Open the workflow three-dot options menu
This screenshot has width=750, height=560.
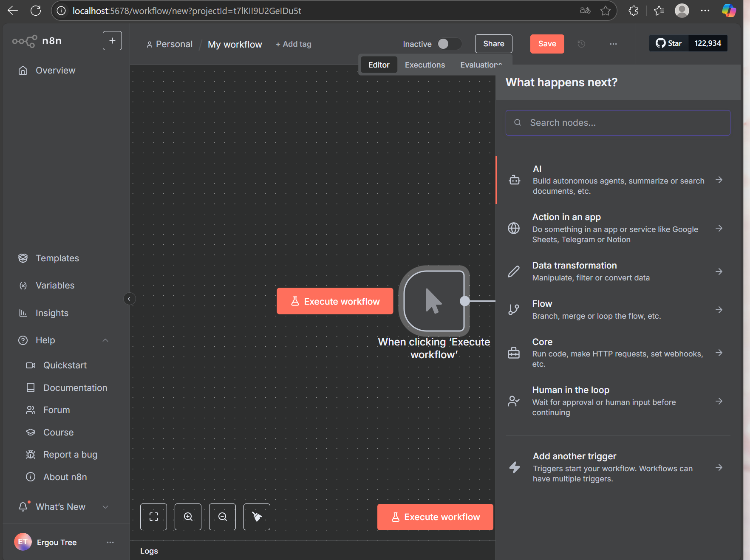613,44
